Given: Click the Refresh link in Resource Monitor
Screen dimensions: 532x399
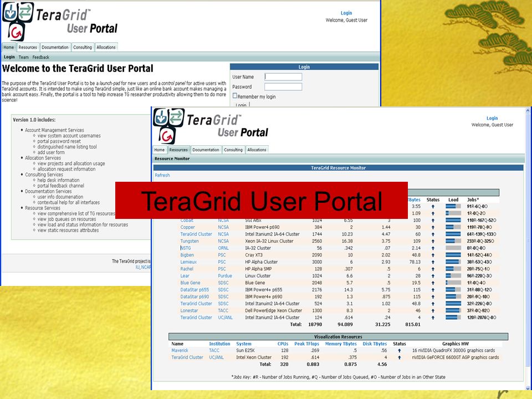Looking at the screenshot, I should pyautogui.click(x=162, y=175).
